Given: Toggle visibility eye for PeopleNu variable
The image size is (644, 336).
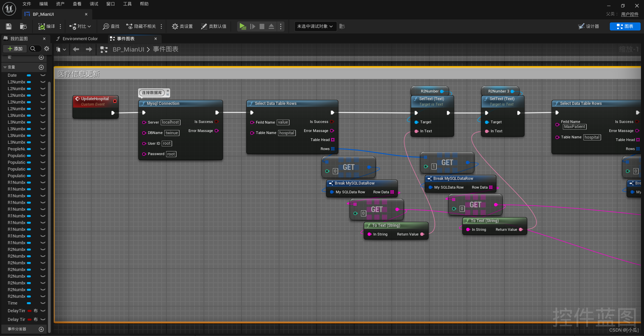Looking at the screenshot, I should coord(43,149).
